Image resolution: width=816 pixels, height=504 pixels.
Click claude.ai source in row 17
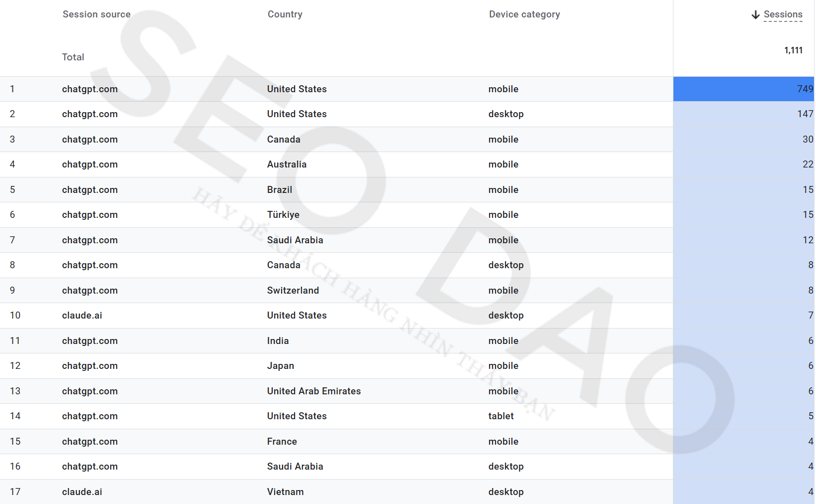click(x=82, y=492)
